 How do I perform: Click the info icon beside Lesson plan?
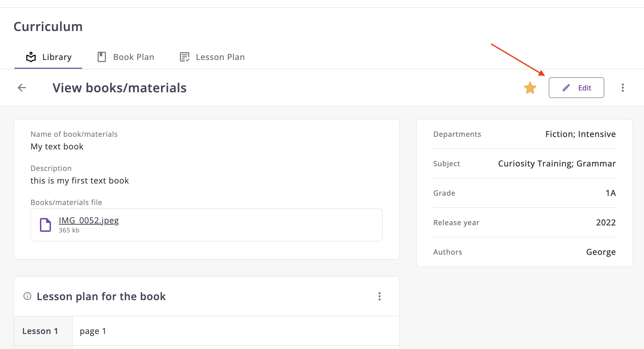click(x=27, y=296)
